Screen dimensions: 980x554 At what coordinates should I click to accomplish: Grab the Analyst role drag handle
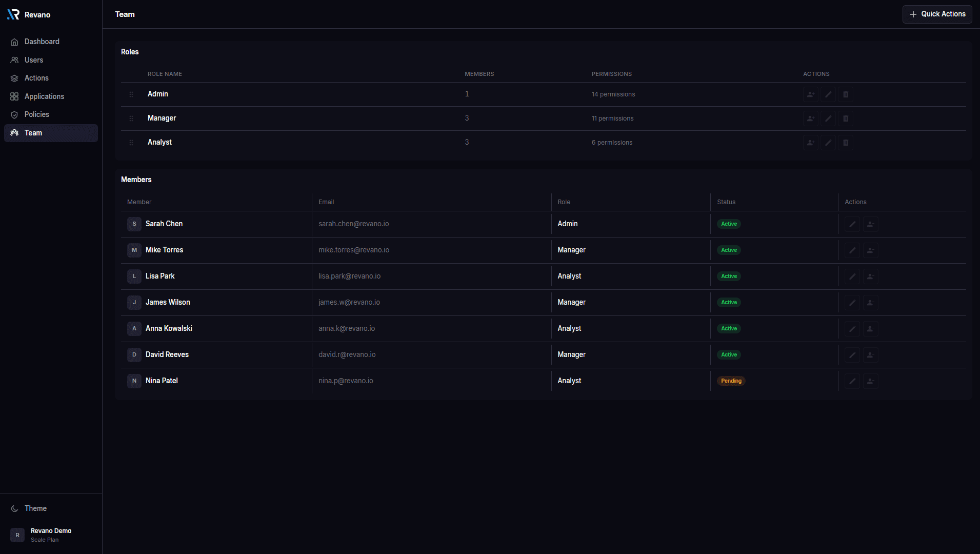tap(131, 143)
